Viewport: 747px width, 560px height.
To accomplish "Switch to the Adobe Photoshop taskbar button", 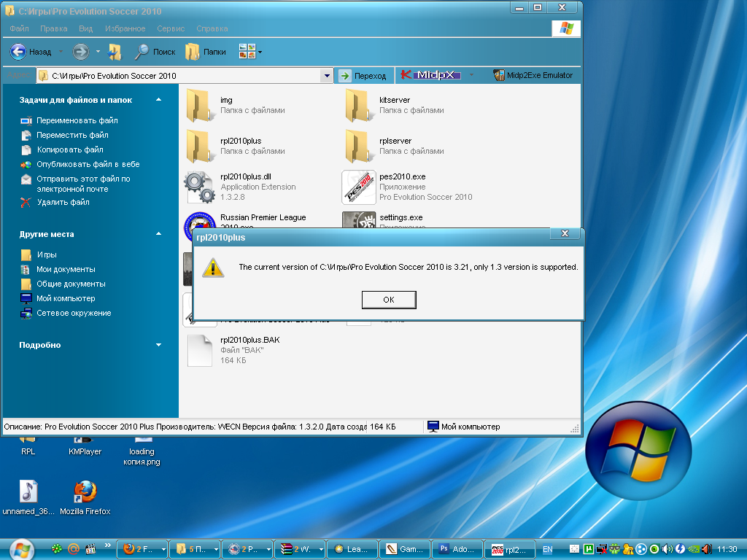I will (457, 549).
